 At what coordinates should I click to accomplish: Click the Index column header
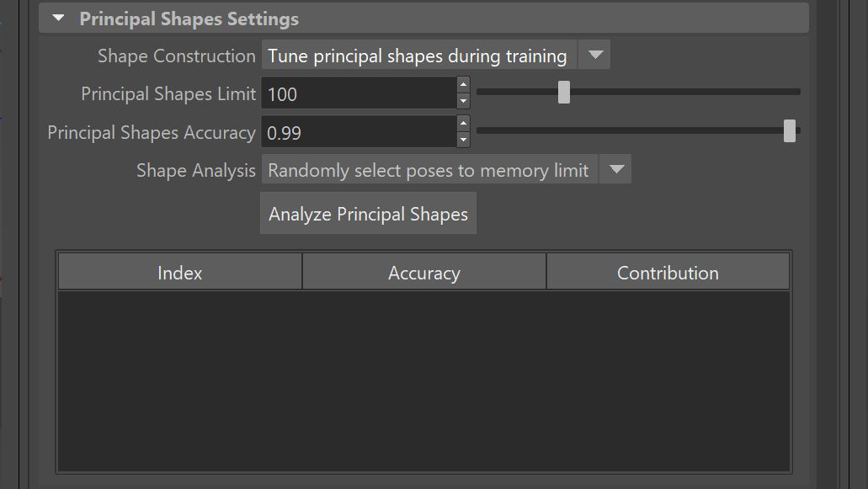point(179,273)
